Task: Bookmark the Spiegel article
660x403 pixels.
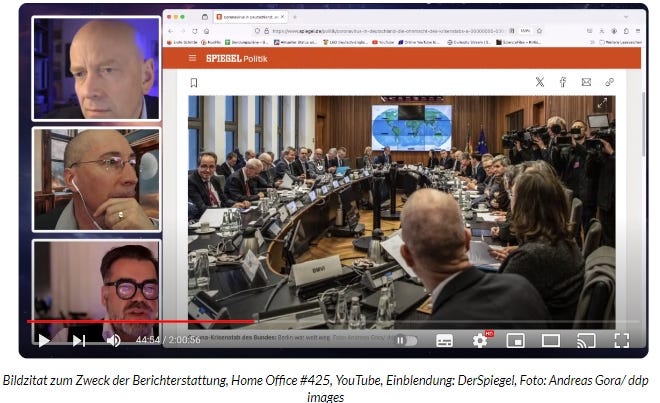Action: (194, 83)
